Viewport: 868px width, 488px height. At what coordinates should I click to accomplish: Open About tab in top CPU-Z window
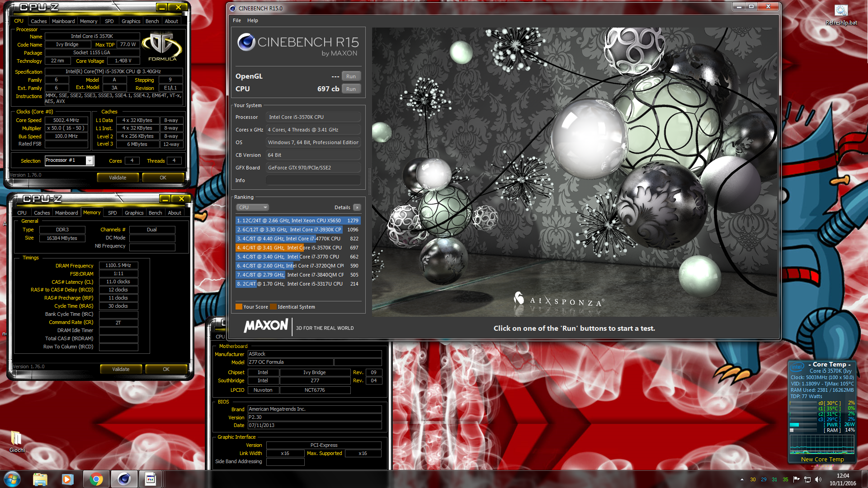[x=171, y=21]
